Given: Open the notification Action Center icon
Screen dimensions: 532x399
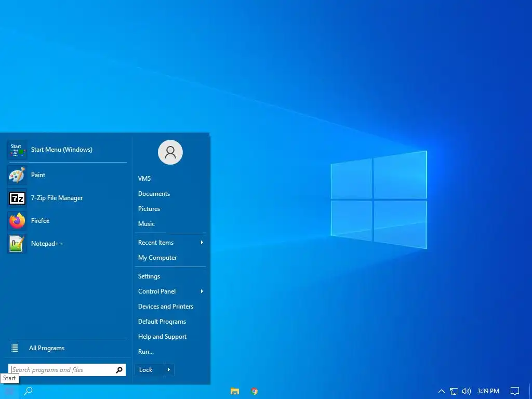Looking at the screenshot, I should [x=515, y=391].
